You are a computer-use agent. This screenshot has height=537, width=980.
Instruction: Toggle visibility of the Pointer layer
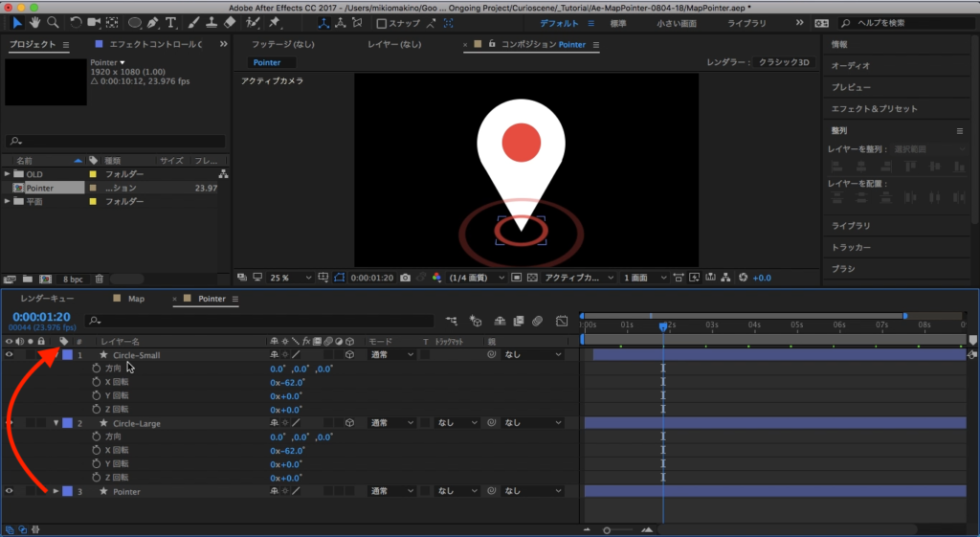point(10,491)
